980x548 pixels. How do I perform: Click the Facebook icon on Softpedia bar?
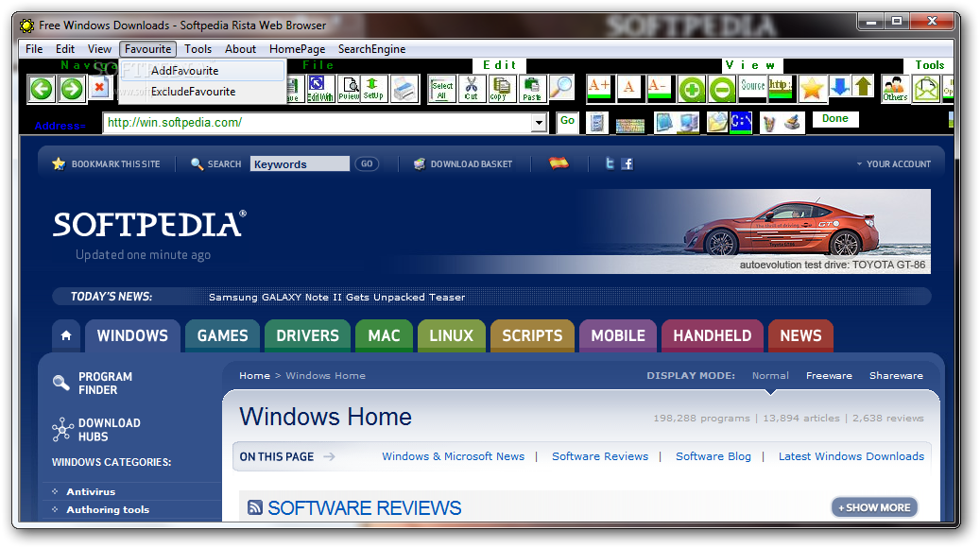[x=627, y=163]
